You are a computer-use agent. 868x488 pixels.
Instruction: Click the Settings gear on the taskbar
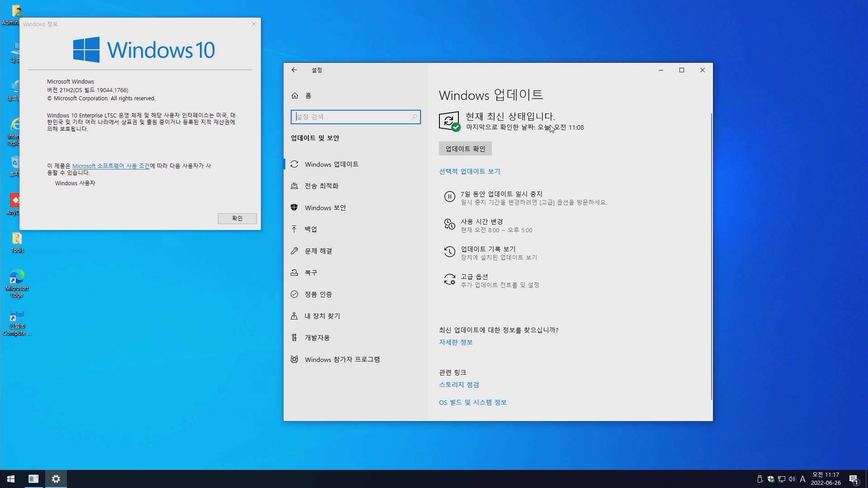(x=56, y=479)
